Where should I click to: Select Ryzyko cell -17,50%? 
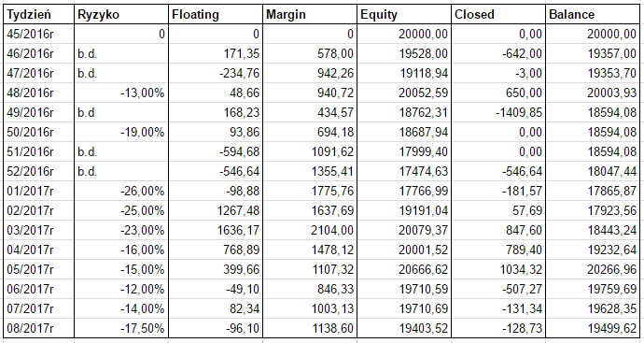coord(121,328)
